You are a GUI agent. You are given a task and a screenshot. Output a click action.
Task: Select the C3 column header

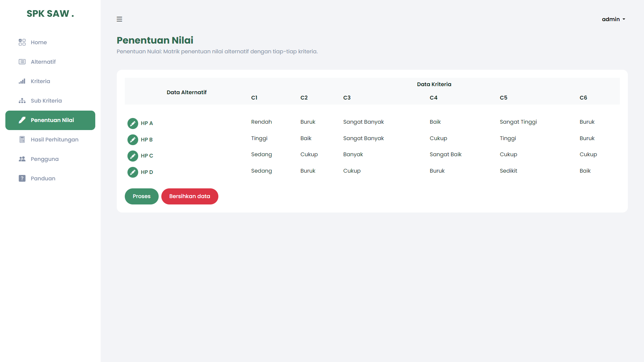(347, 98)
